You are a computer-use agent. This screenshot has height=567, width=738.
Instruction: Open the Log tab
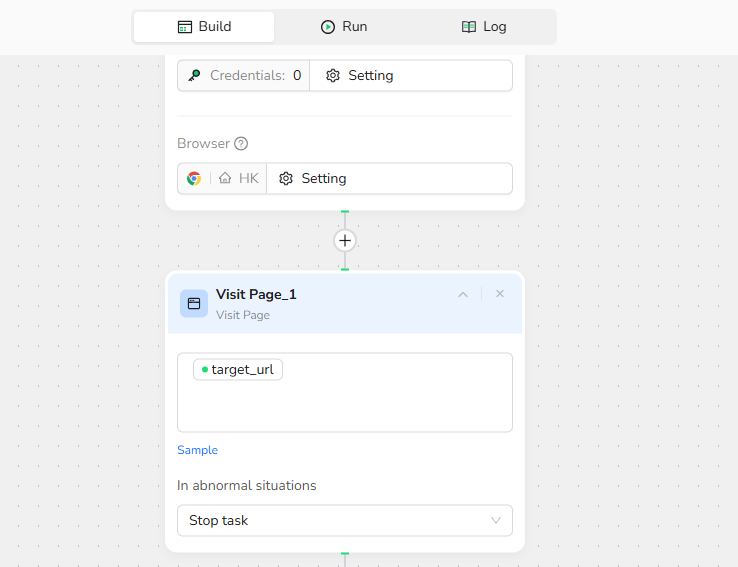pyautogui.click(x=484, y=27)
